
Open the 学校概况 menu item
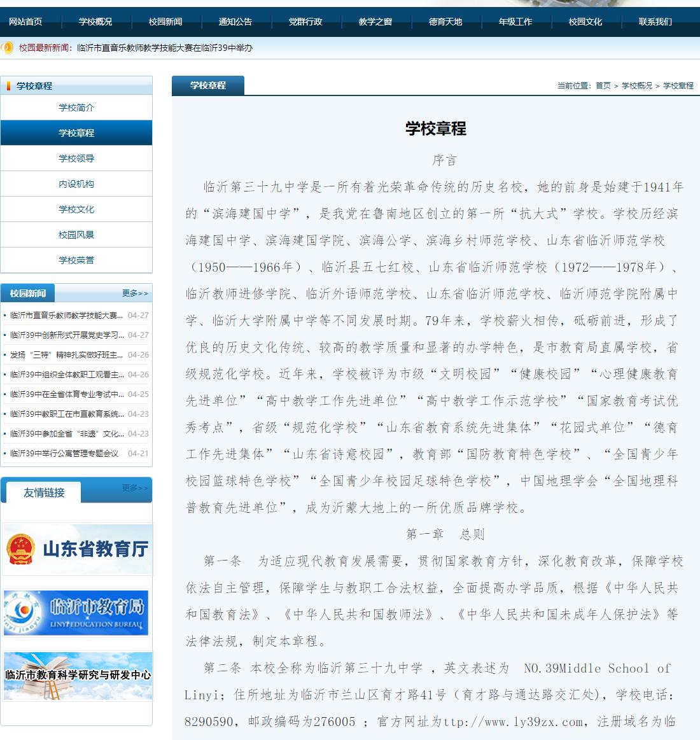pos(94,21)
